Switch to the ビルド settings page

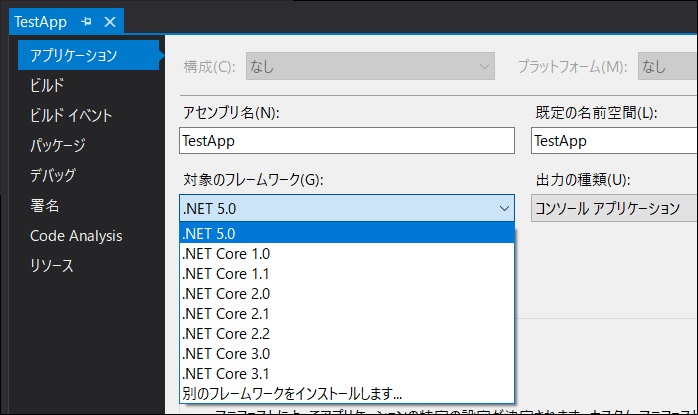[47, 85]
